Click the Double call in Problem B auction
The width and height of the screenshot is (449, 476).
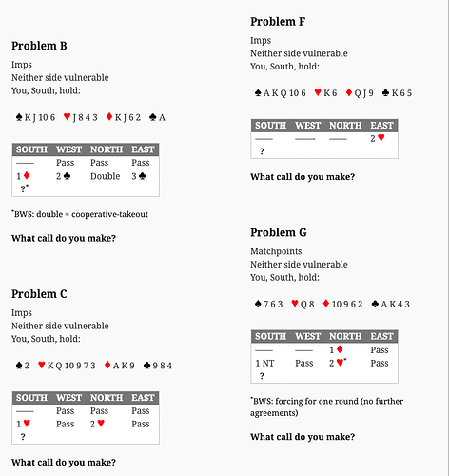click(106, 176)
